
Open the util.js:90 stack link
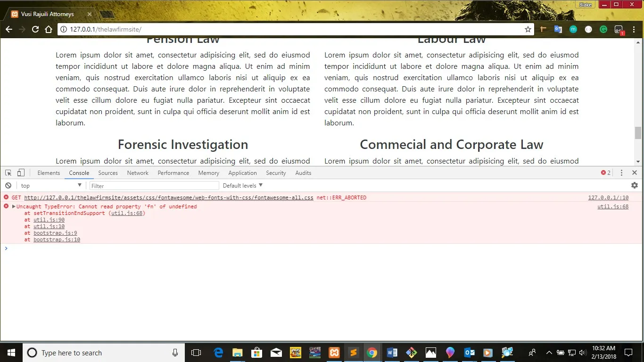click(49, 220)
